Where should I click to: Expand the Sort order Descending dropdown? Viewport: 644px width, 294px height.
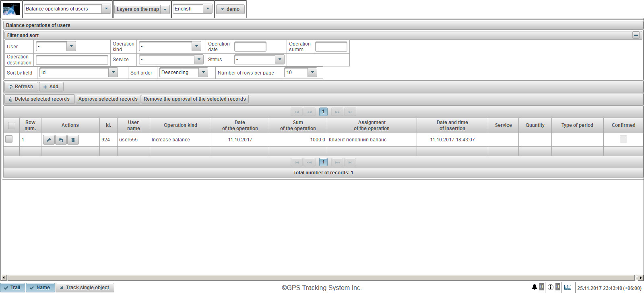tap(203, 72)
